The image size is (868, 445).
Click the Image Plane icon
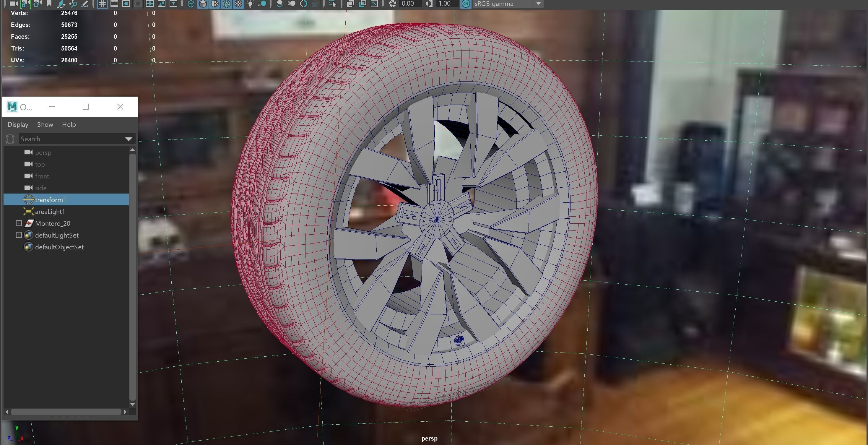coord(61,4)
